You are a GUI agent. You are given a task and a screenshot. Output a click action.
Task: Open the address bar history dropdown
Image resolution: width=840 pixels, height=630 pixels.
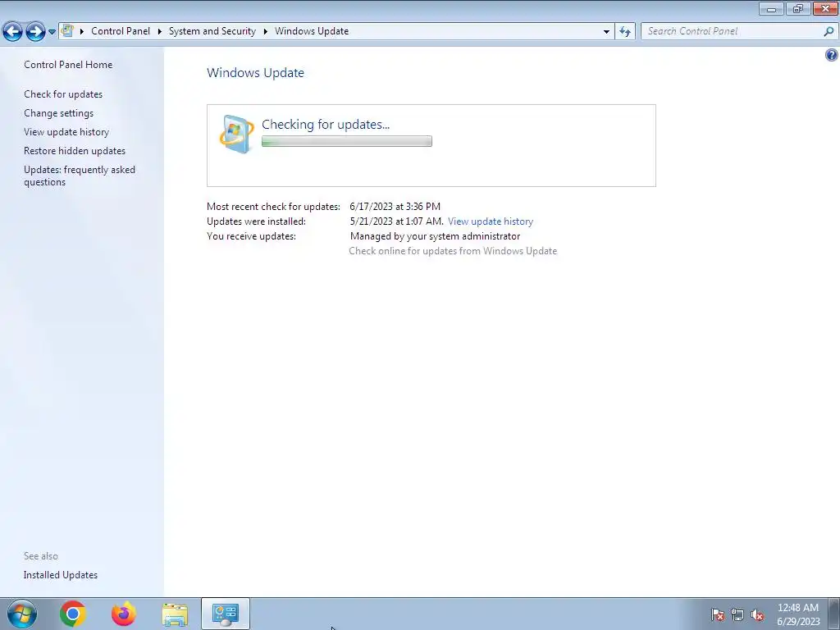pyautogui.click(x=606, y=31)
